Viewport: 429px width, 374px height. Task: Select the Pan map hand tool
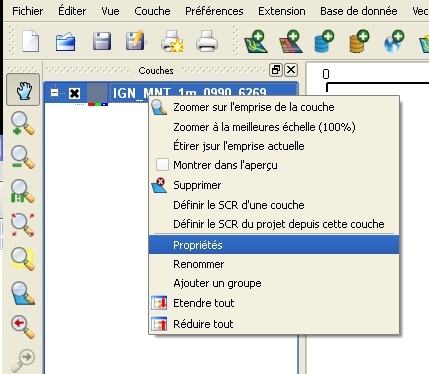(x=23, y=90)
